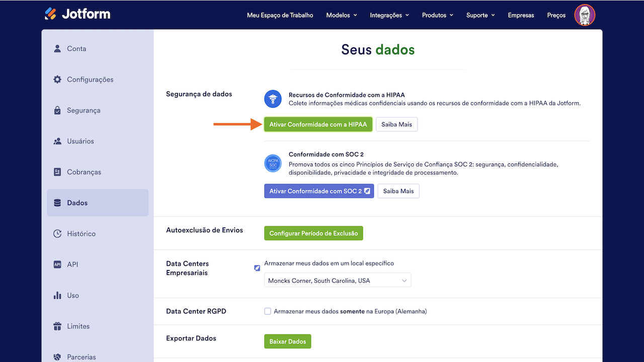Click the Uso bar chart icon

(57, 295)
